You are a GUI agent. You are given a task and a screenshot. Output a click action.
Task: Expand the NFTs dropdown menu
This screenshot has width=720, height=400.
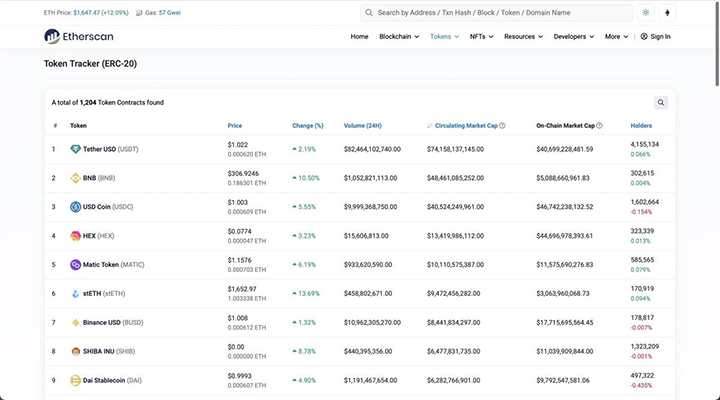pos(481,37)
